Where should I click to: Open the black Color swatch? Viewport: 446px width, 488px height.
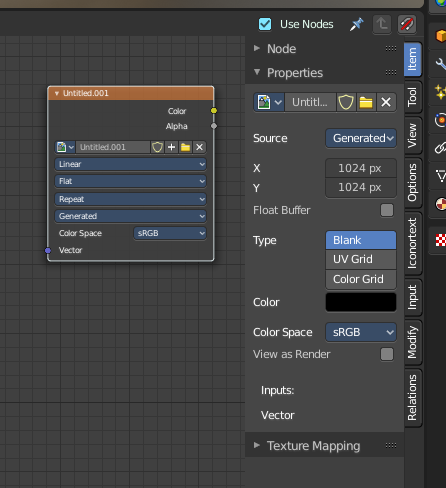tap(361, 302)
